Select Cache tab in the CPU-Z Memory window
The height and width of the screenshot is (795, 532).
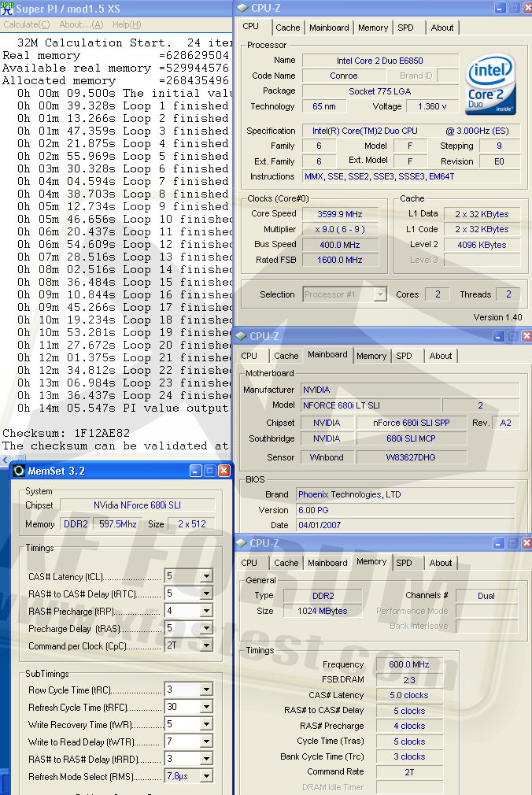click(286, 563)
